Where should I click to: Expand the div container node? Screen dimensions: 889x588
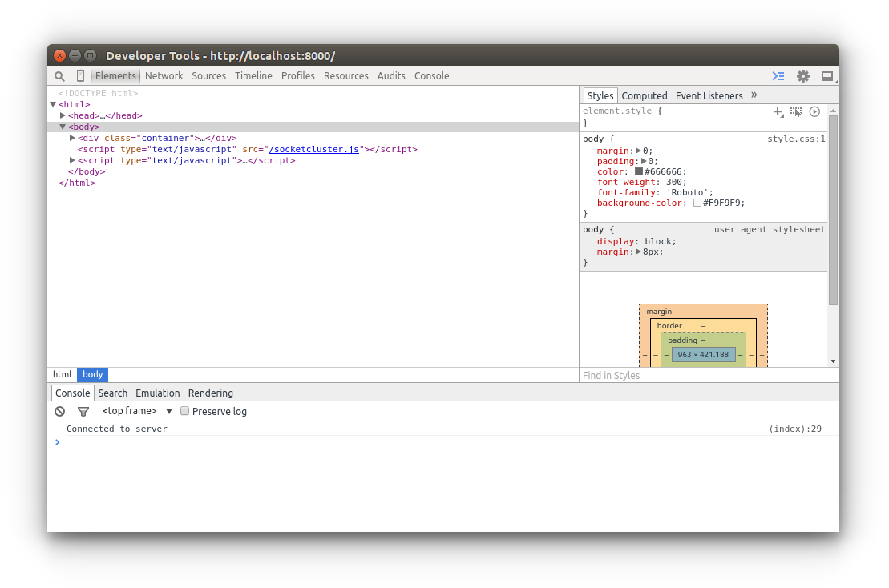coord(73,138)
